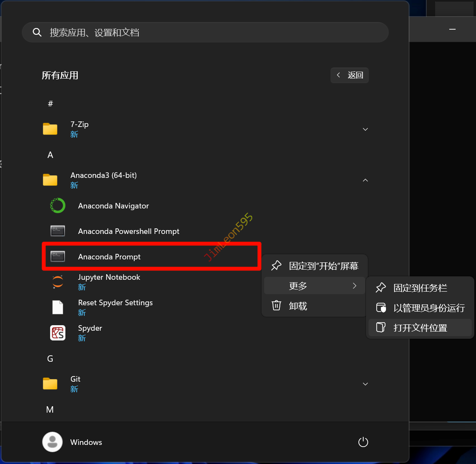This screenshot has width=476, height=464.
Task: Click the Anaconda Powershell Prompt terminal icon
Action: 58,231
